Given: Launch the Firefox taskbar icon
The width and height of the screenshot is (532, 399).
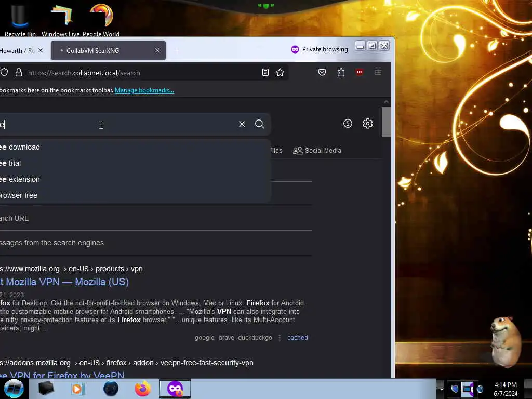Looking at the screenshot, I should [x=142, y=389].
